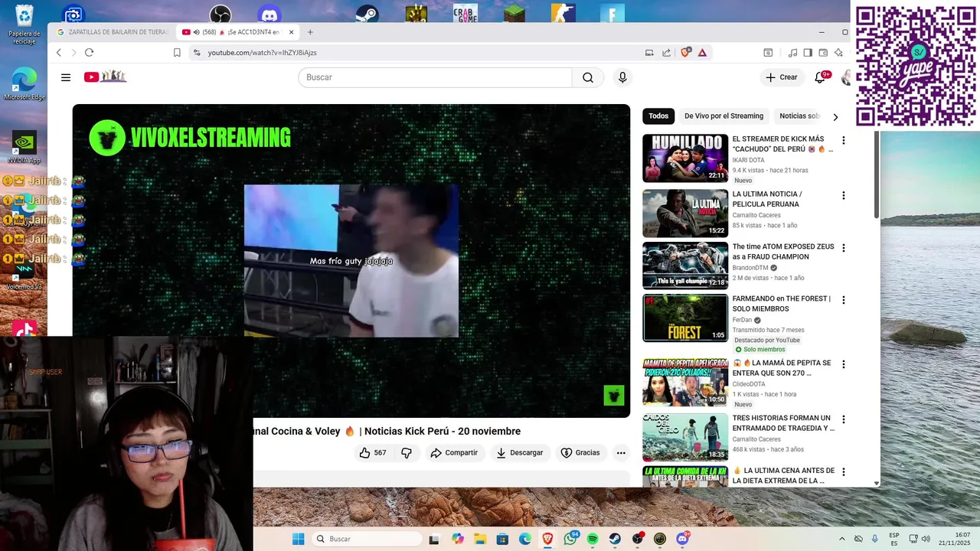The width and height of the screenshot is (980, 551).
Task: Switch to the ZAPATILLAS DE BAILARIN tab
Action: tap(113, 32)
